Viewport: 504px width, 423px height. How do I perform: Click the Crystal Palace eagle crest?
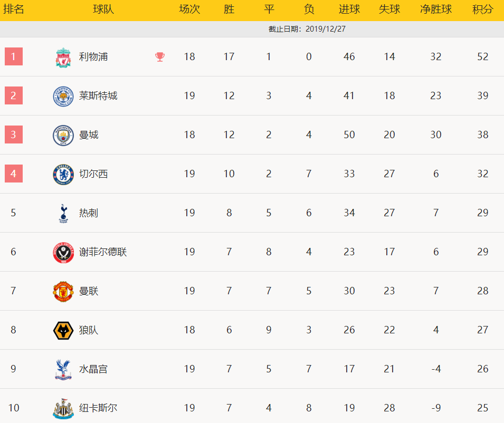[63, 370]
